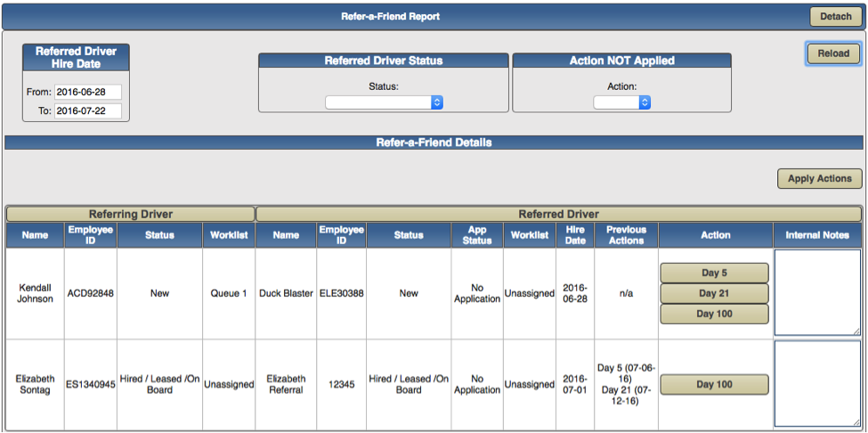
Task: Click the Queue 1 worklist cell
Action: pos(229,293)
